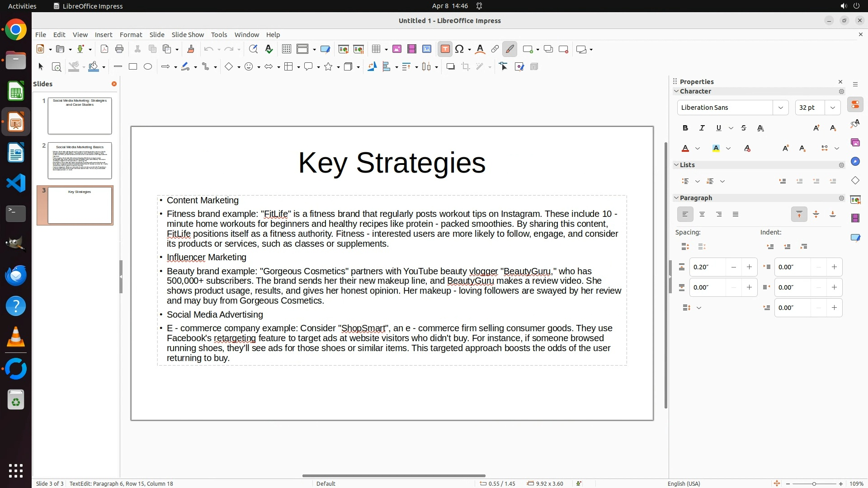Toggle Bold in Character panel
This screenshot has width=868, height=488.
pyautogui.click(x=685, y=128)
